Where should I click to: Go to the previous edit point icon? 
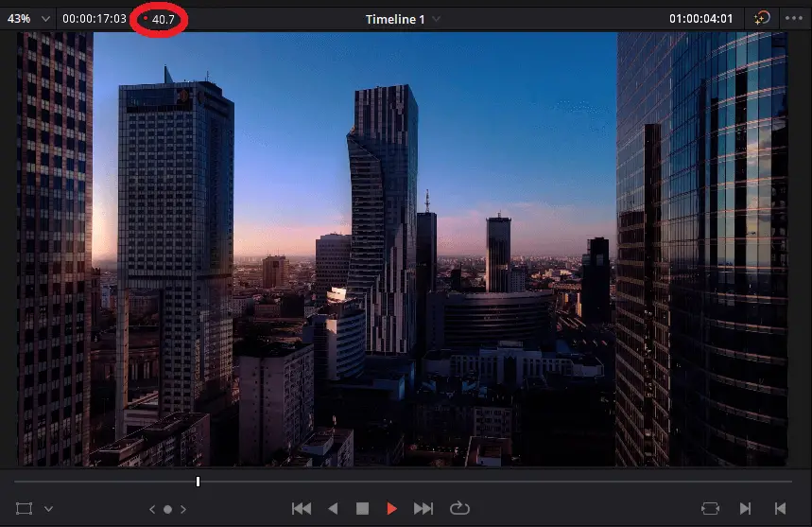click(780, 509)
